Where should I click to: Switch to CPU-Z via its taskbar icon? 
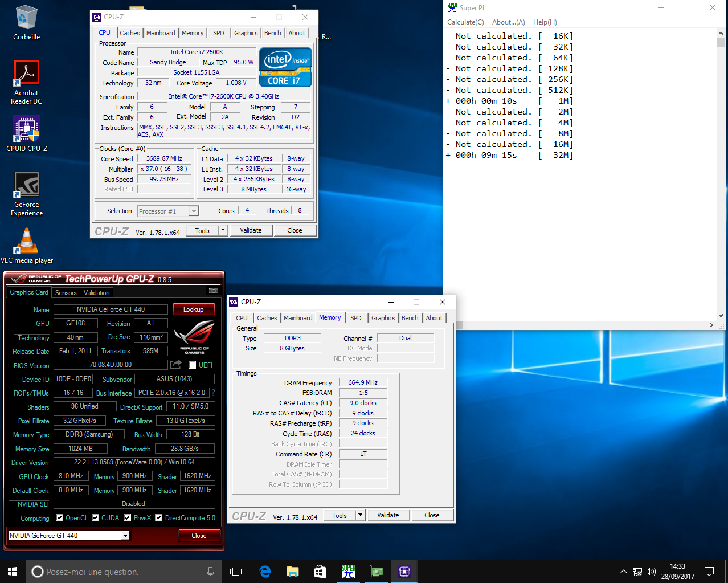[x=404, y=571]
